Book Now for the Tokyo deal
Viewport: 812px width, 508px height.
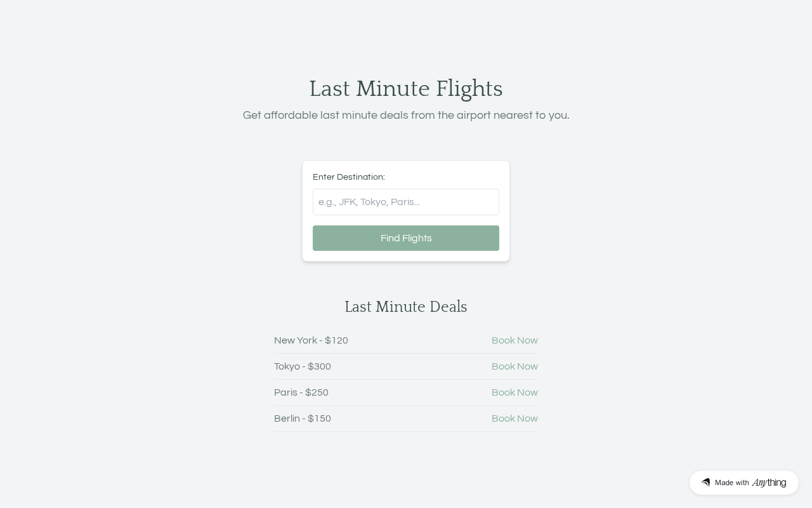click(514, 366)
